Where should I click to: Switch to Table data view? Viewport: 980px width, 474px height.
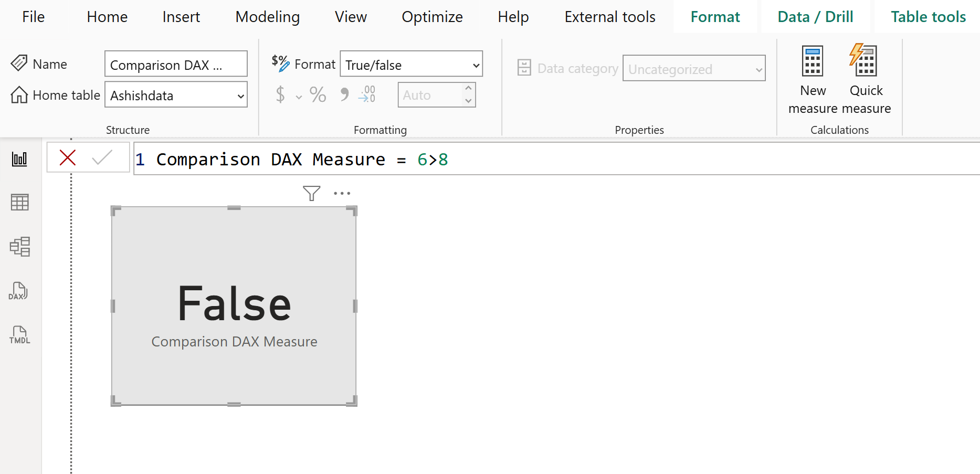tap(19, 202)
